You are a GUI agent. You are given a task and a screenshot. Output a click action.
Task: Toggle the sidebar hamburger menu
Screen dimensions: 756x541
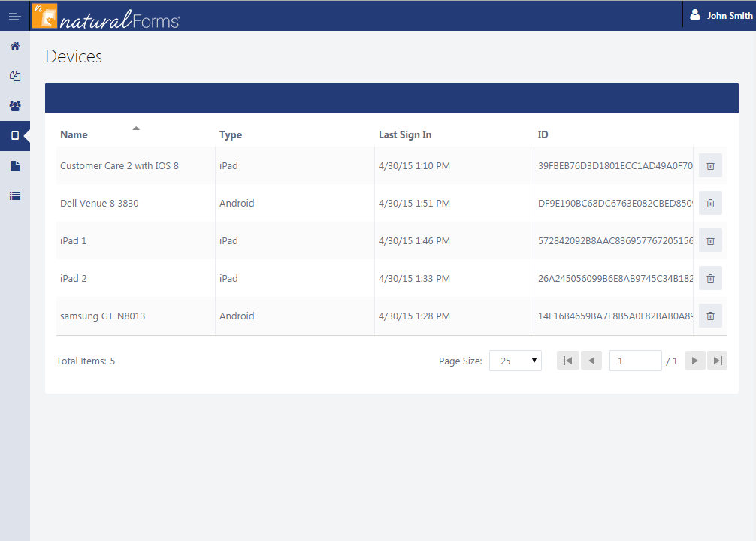click(x=15, y=15)
